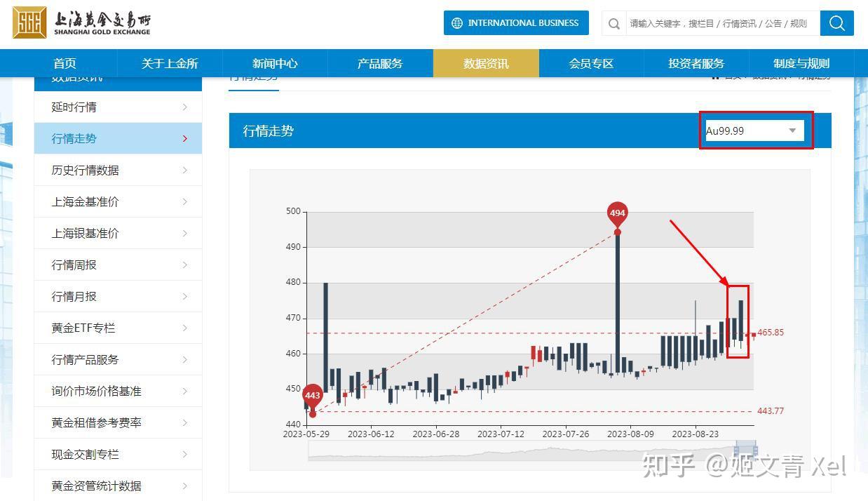Select the highlighted 行情走势 sidebar entry
The width and height of the screenshot is (868, 501).
point(76,138)
